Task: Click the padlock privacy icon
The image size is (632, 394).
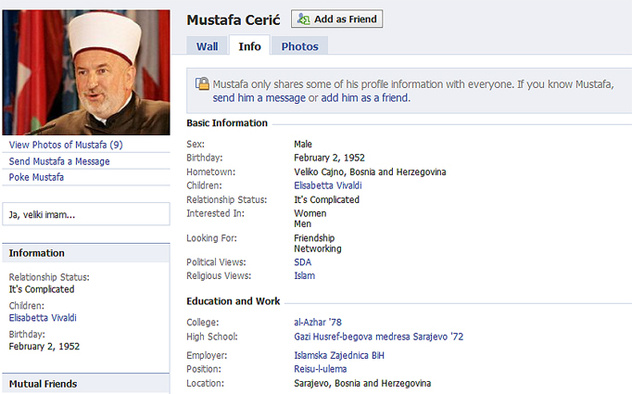Action: (x=202, y=83)
